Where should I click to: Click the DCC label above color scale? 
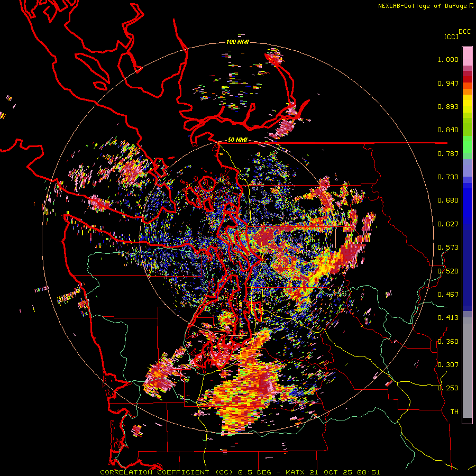point(464,32)
